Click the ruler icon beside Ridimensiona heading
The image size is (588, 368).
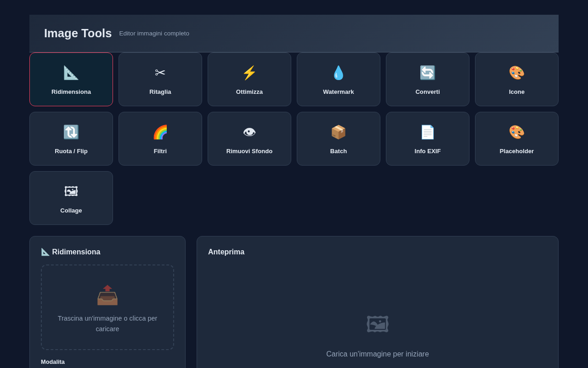click(x=45, y=252)
